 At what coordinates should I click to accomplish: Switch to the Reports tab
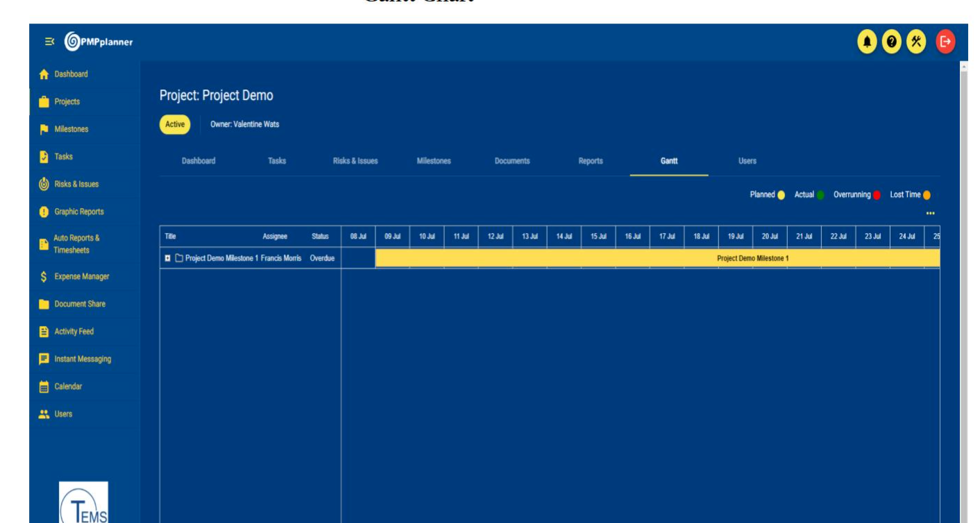(590, 161)
